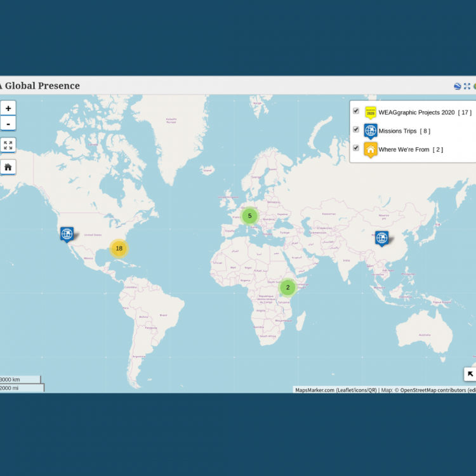Zoom in using the plus button
476x476 pixels.
[8, 109]
